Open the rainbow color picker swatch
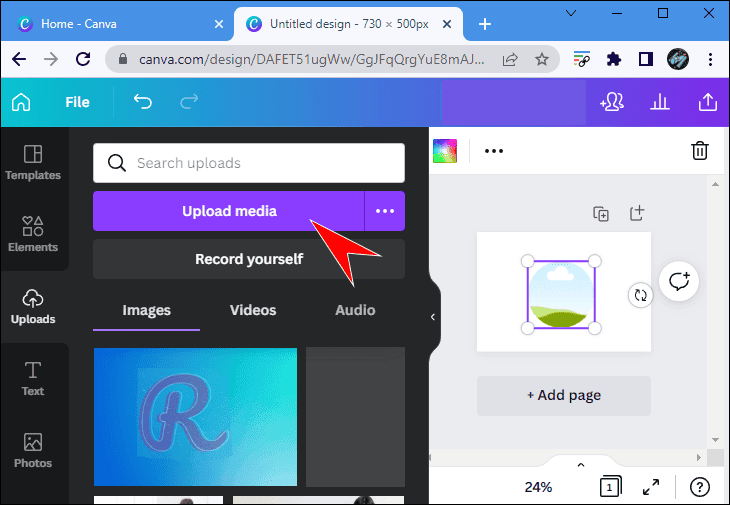730x505 pixels. [445, 151]
